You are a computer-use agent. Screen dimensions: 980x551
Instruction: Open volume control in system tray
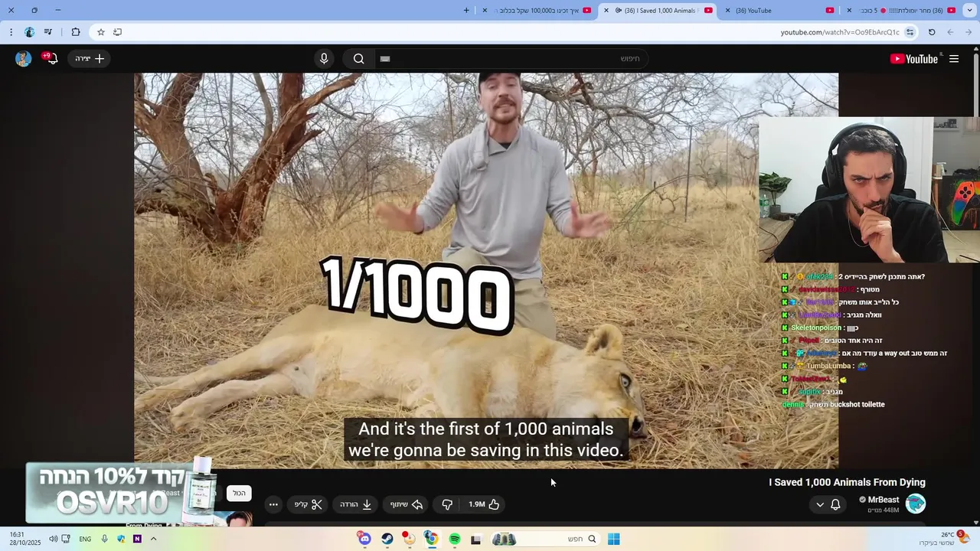tap(53, 539)
